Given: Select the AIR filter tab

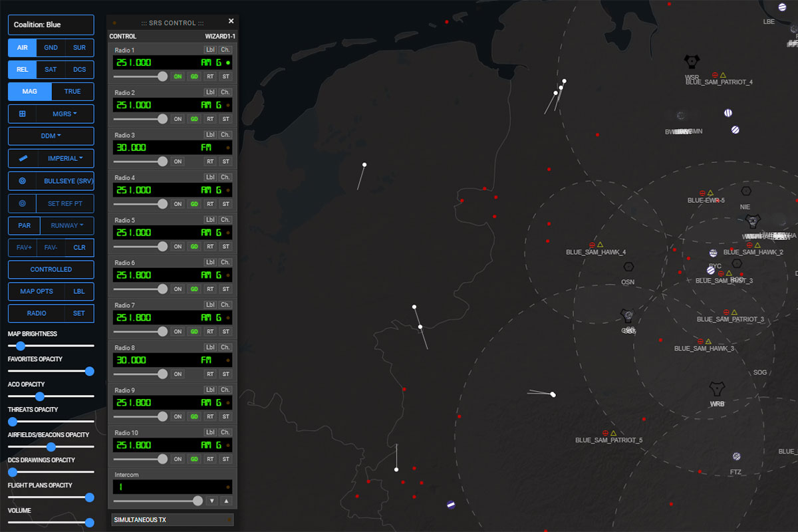Looking at the screenshot, I should 23,48.
